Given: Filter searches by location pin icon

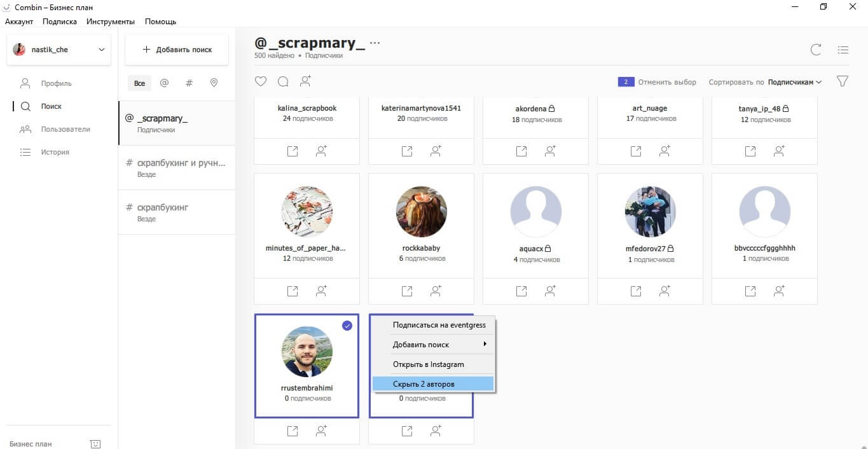Looking at the screenshot, I should point(214,83).
